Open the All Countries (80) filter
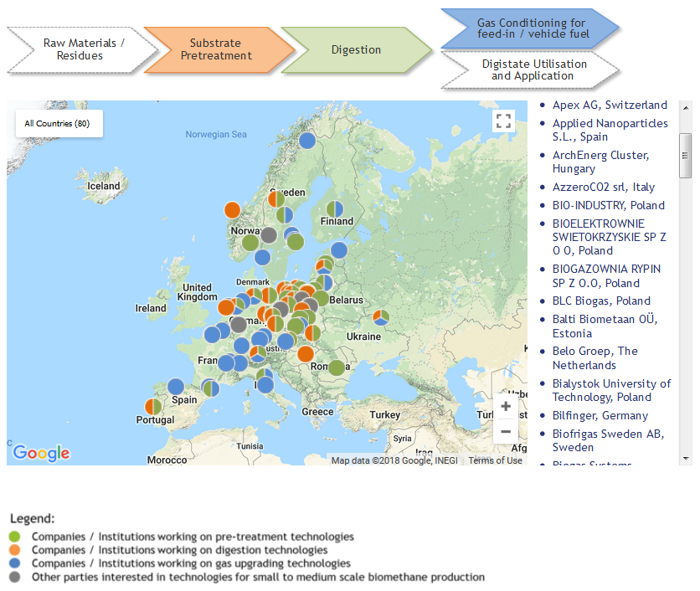 (x=59, y=124)
